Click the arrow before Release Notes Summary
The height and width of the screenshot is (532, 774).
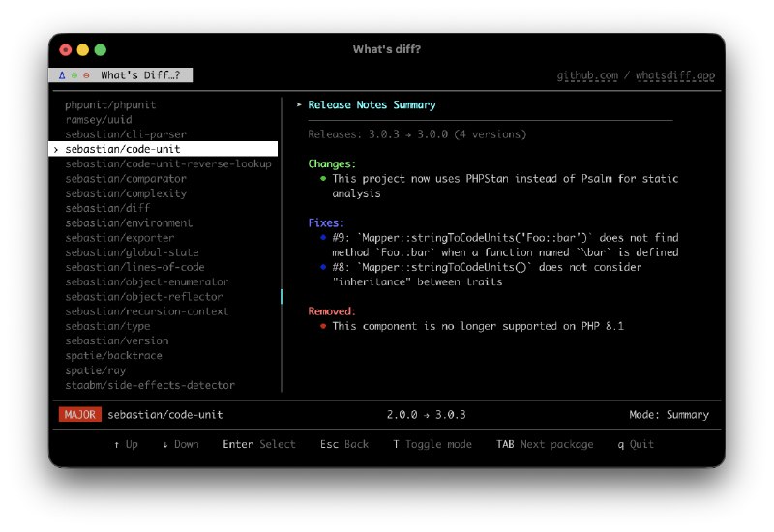click(300, 105)
